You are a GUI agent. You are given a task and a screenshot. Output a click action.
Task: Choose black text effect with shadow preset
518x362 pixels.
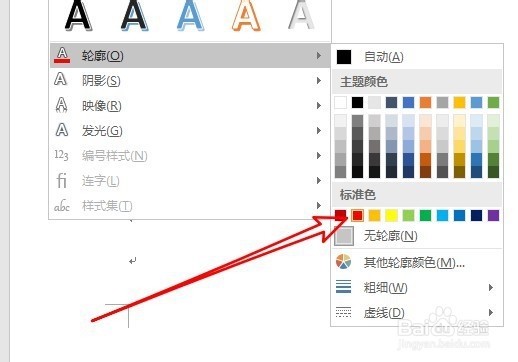tap(78, 16)
